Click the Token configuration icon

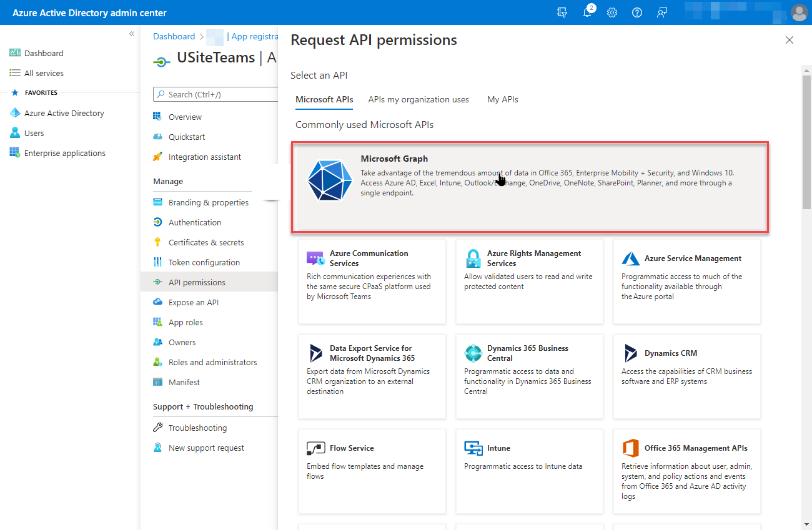click(157, 262)
